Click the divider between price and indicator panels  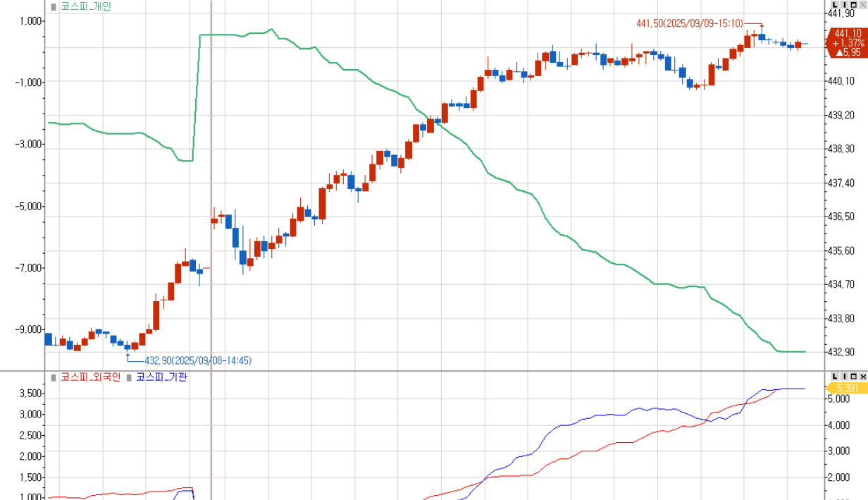[423, 370]
